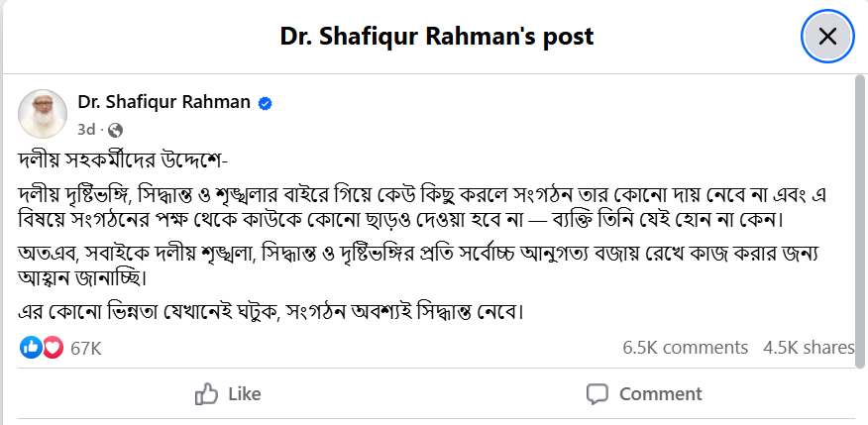Open the 67K reactions count

pyautogui.click(x=86, y=348)
